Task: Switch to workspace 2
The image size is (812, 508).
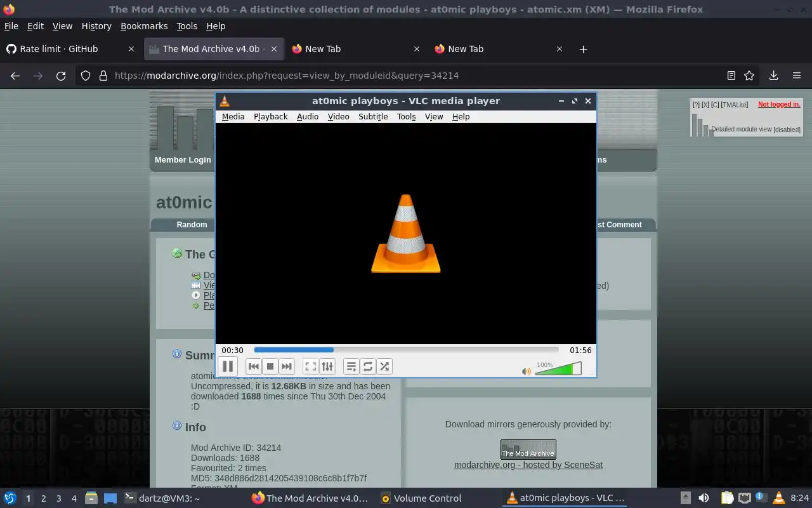Action: pyautogui.click(x=44, y=498)
